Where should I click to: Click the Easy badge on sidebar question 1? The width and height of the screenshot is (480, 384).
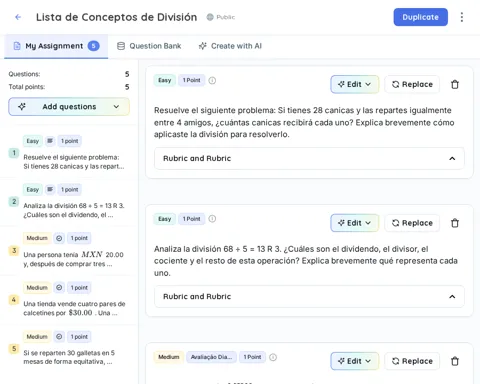[x=33, y=141]
